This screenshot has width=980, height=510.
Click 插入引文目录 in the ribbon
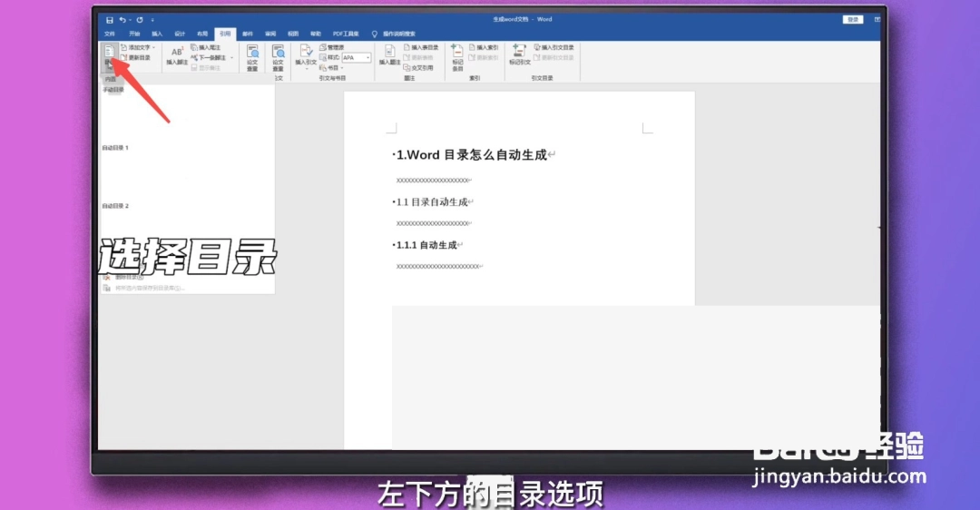[554, 47]
